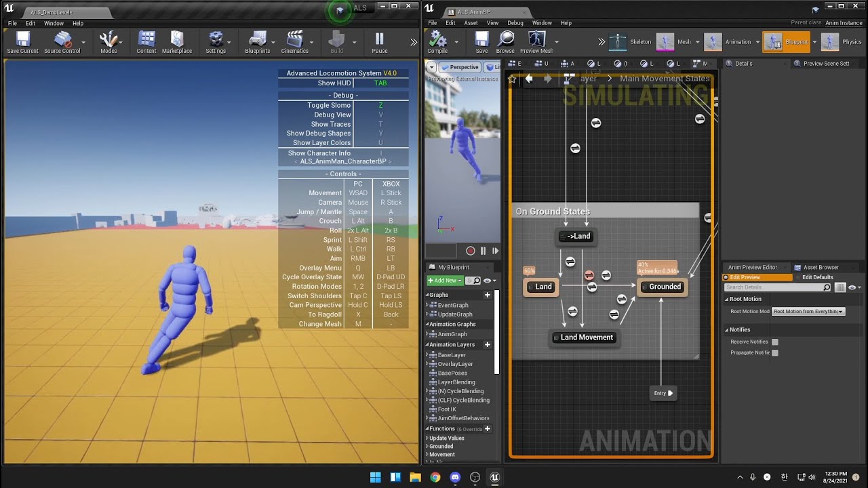Click the favorite star in graph breadcrumb
The image size is (868, 488).
pos(513,79)
